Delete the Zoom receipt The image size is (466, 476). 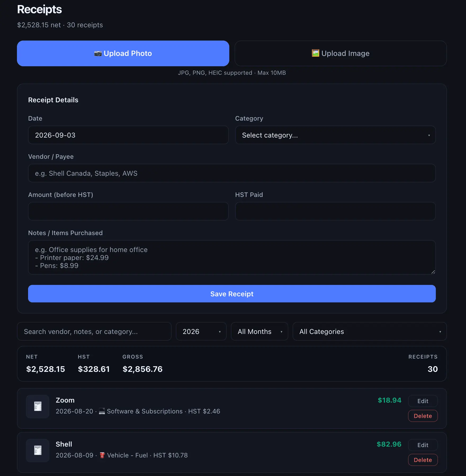pos(423,416)
